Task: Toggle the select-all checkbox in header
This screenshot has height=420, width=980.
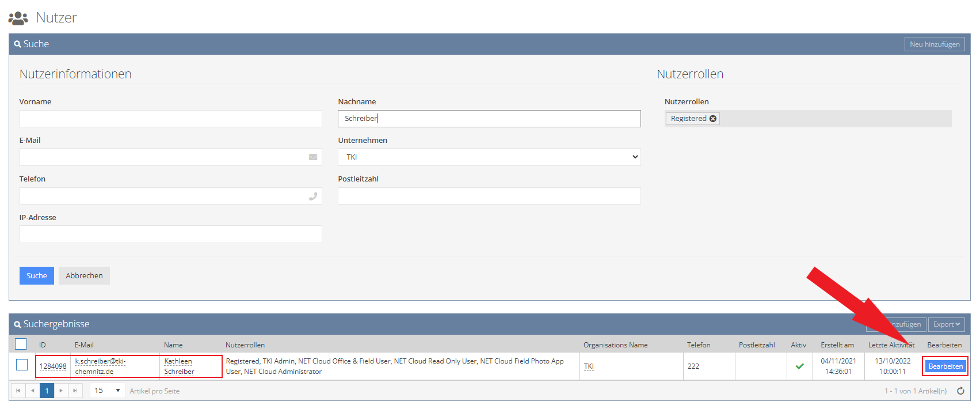Action: click(x=21, y=345)
